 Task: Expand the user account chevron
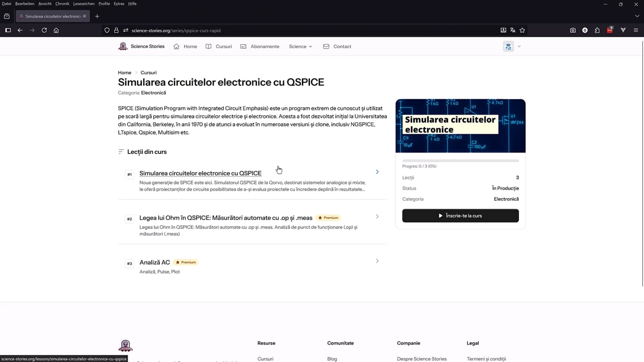pyautogui.click(x=519, y=46)
